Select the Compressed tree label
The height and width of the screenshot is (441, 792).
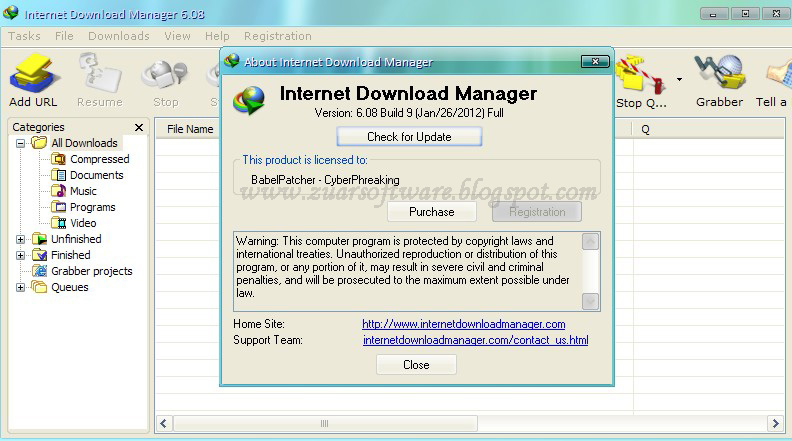[x=100, y=159]
